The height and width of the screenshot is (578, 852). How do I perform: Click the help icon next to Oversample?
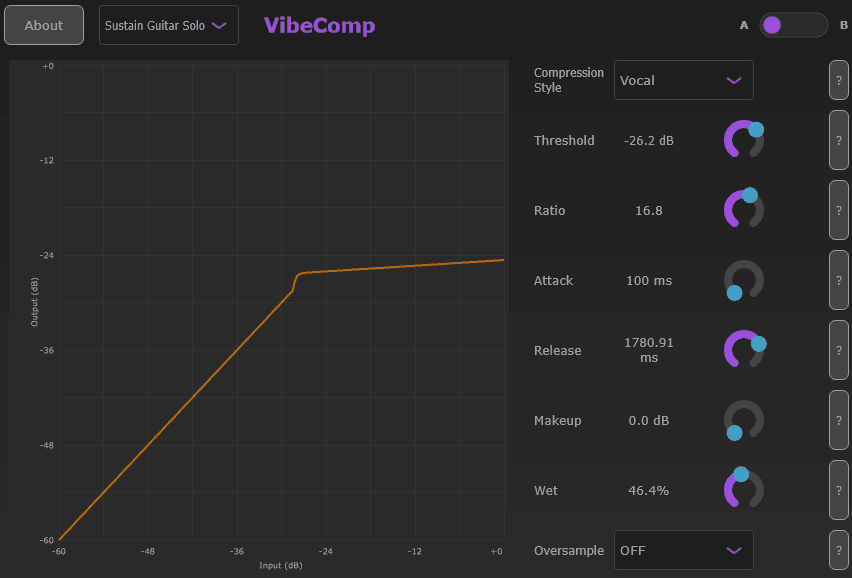[838, 549]
